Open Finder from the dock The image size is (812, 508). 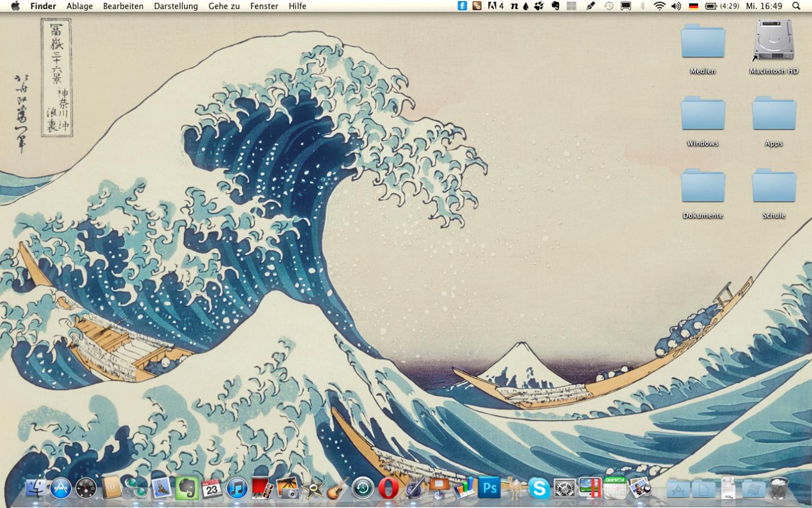(36, 489)
